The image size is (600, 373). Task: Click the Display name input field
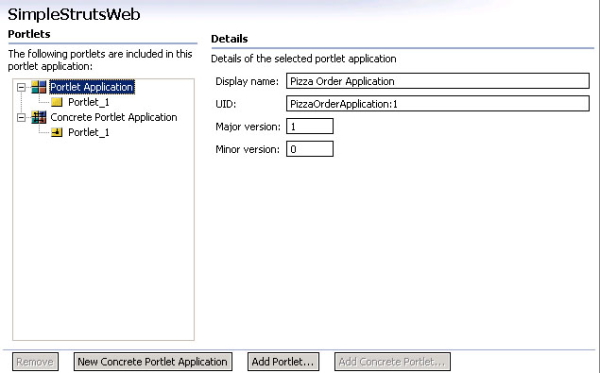[438, 81]
